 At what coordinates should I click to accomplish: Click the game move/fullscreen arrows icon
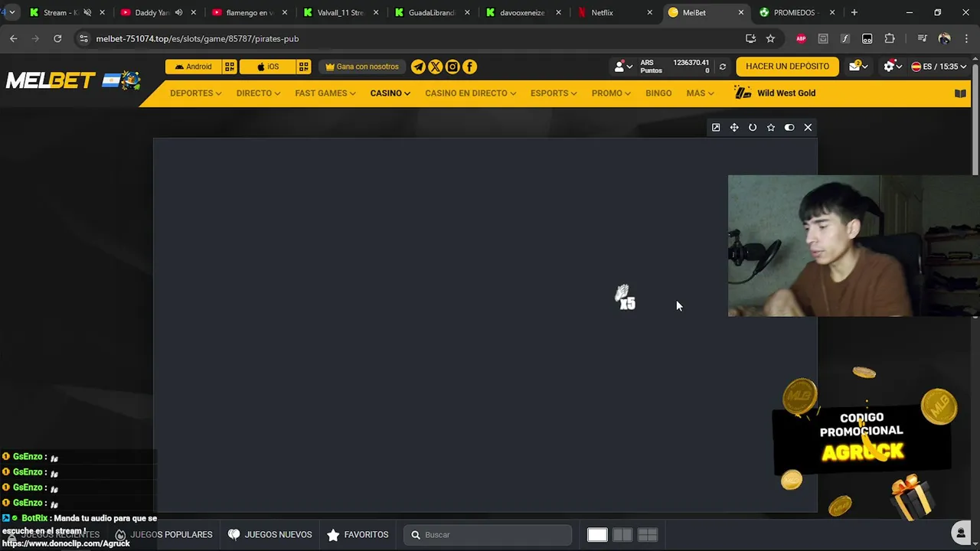click(x=734, y=128)
